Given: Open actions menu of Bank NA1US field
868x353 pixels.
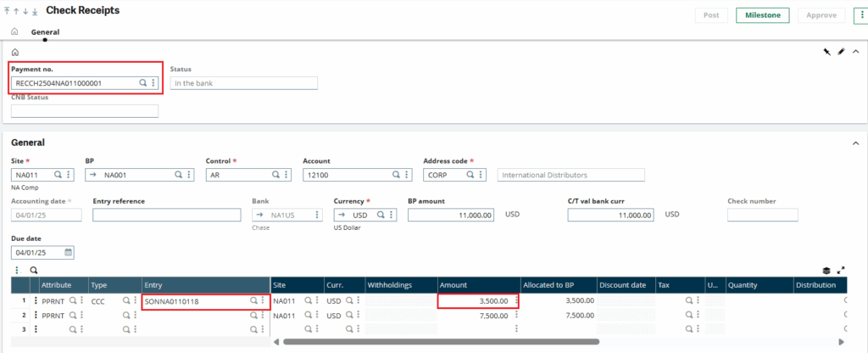Looking at the screenshot, I should pos(317,215).
